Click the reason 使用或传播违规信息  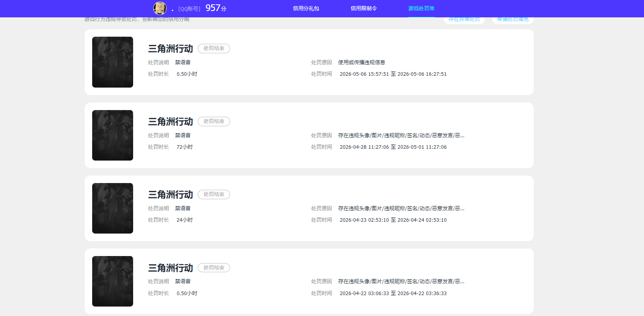coord(362,62)
